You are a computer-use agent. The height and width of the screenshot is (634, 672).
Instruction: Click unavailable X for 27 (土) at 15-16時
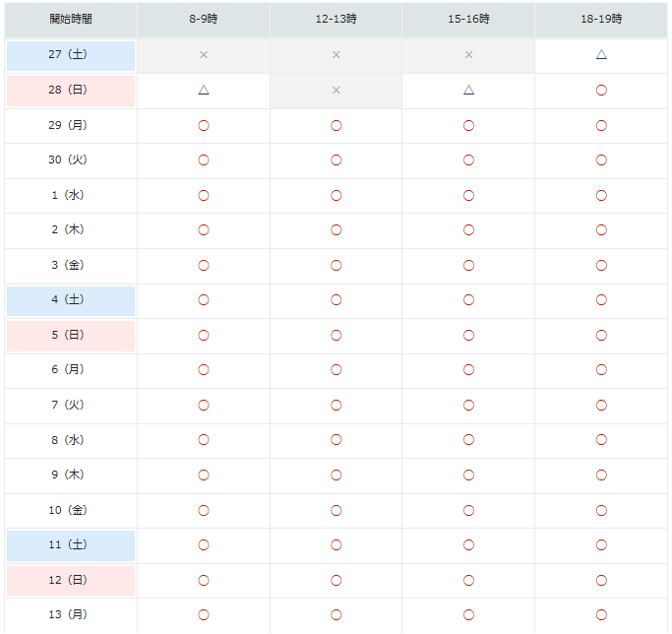(469, 55)
